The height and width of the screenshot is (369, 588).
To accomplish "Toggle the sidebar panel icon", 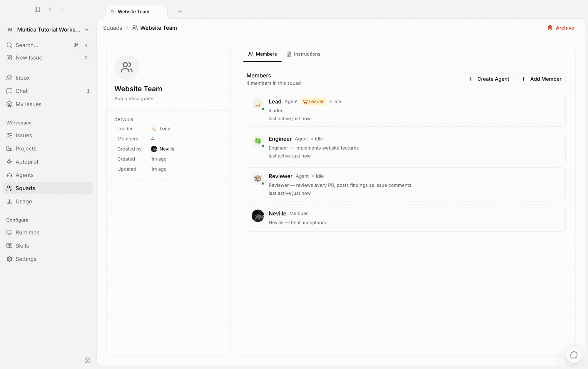I will pyautogui.click(x=37, y=9).
